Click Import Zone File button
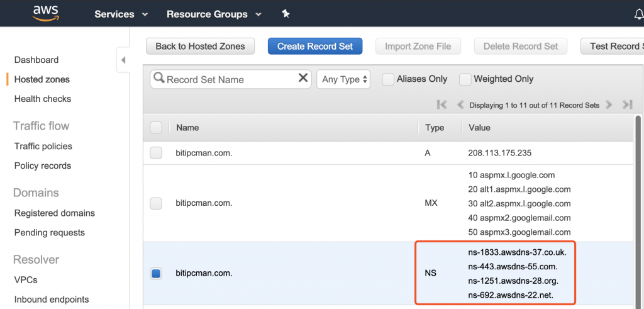This screenshot has height=309, width=644. click(x=418, y=47)
